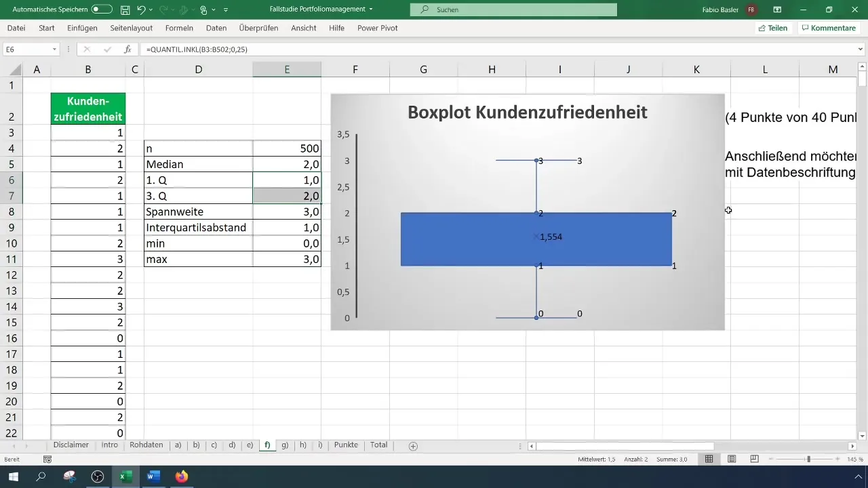Switch to Page Break Preview icon
The height and width of the screenshot is (488, 868).
754,460
